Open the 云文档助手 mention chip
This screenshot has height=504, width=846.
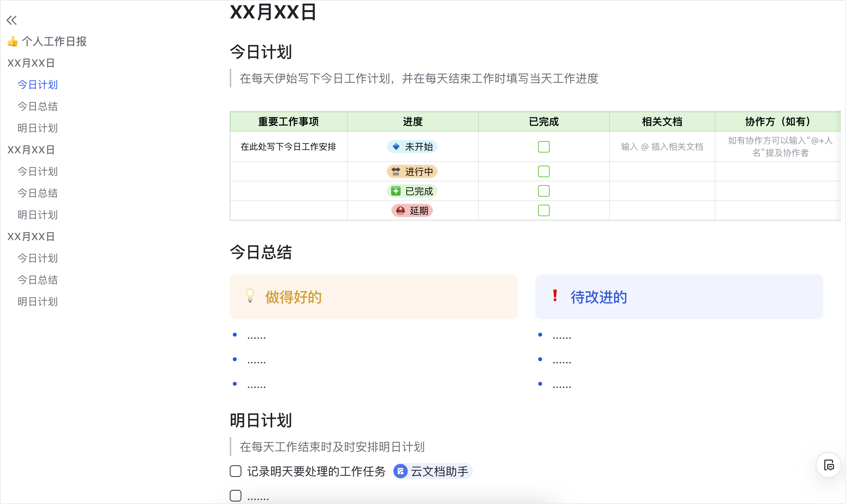coord(432,471)
